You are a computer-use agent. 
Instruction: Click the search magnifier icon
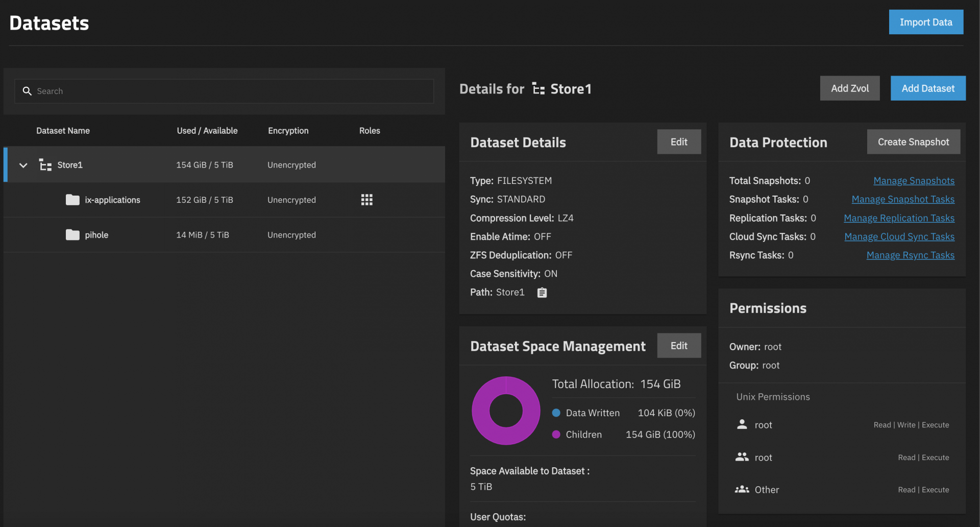tap(27, 91)
